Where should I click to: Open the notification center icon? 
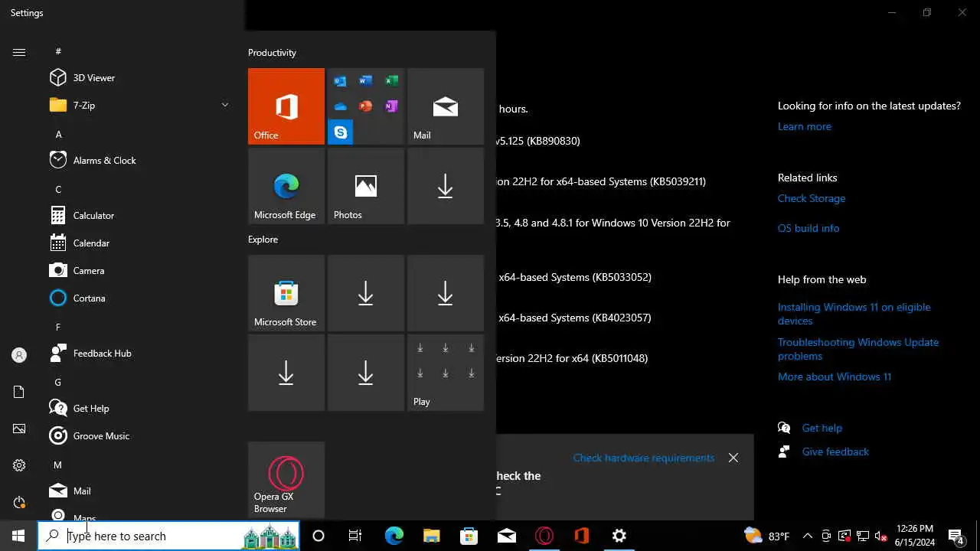[x=956, y=536]
